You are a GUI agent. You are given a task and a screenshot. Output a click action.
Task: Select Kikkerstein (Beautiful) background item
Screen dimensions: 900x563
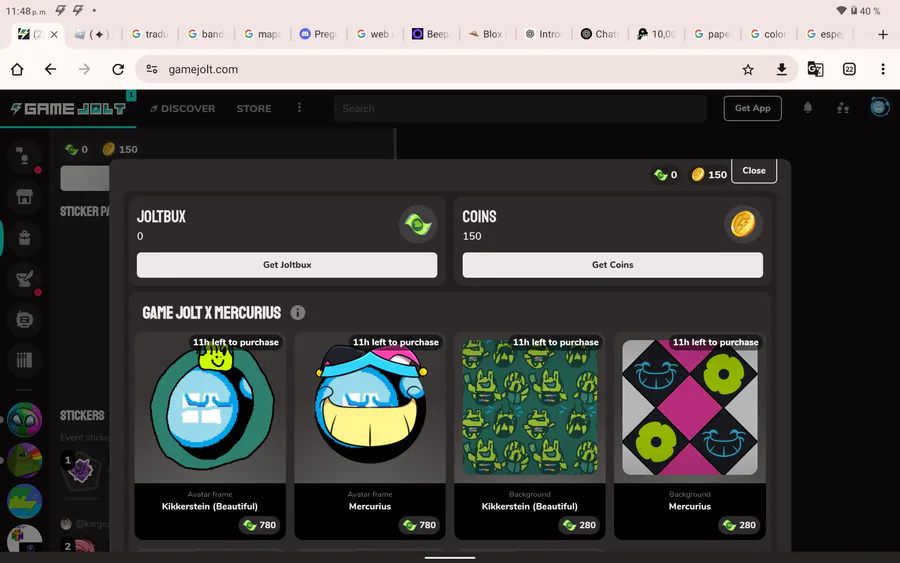(530, 436)
